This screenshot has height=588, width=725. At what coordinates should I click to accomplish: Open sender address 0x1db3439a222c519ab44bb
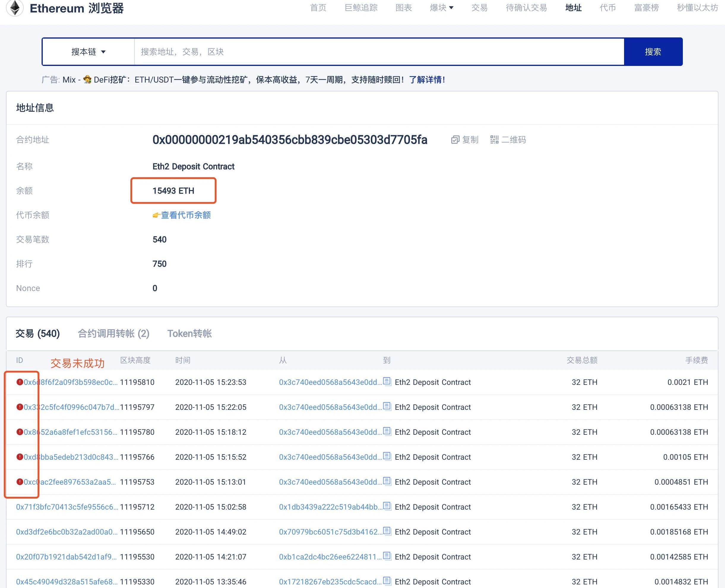tap(330, 507)
